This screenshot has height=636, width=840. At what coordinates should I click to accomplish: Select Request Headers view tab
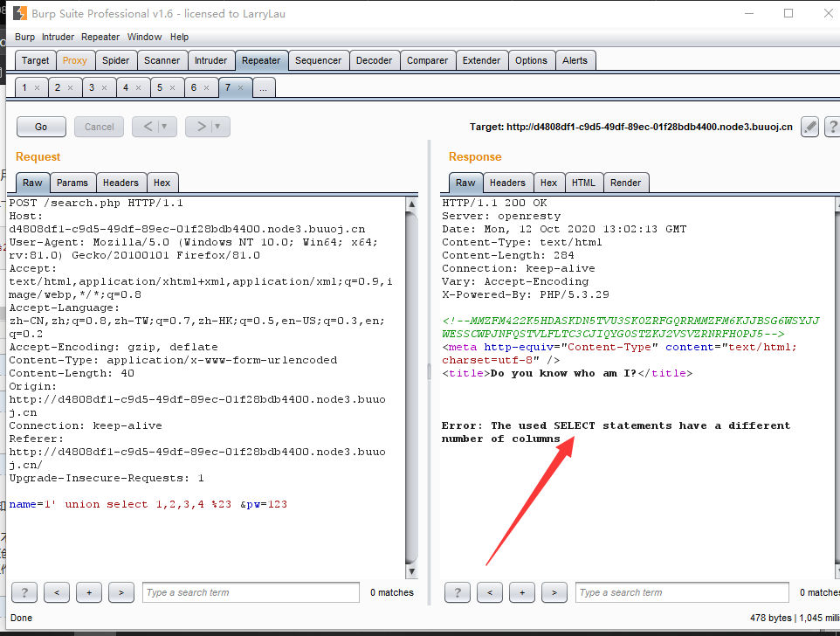tap(120, 183)
